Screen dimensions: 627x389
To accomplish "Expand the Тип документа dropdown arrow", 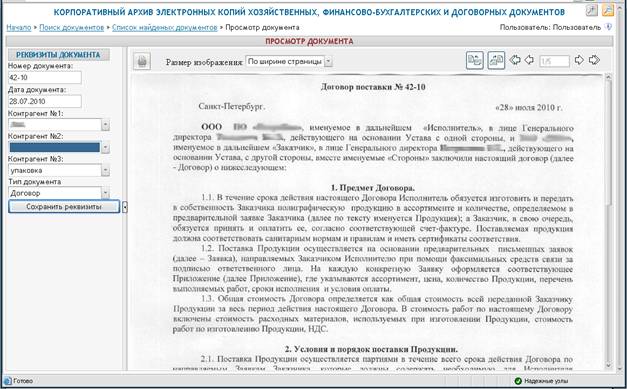I will tap(105, 193).
